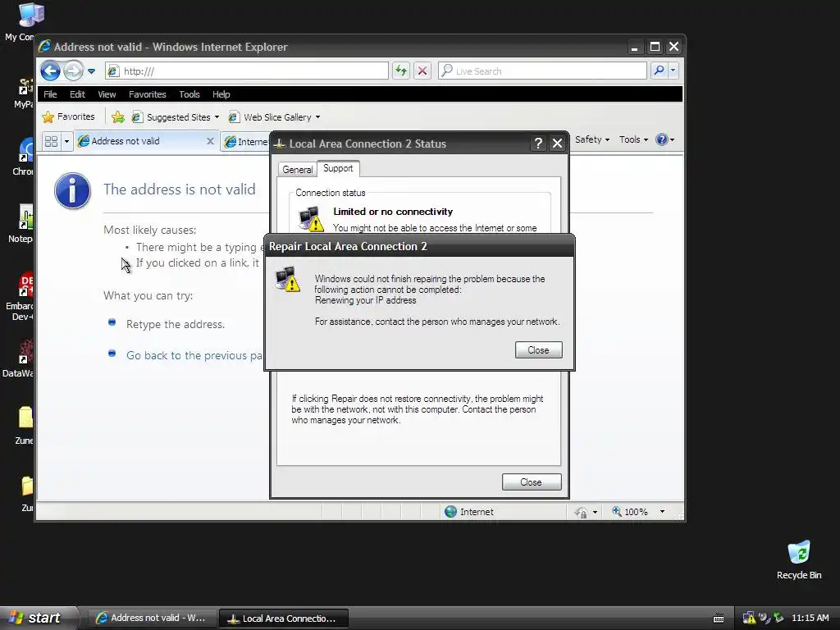Screen dimensions: 840x630
Task: Open Web Slice Gallery dropdown
Action: 274,116
